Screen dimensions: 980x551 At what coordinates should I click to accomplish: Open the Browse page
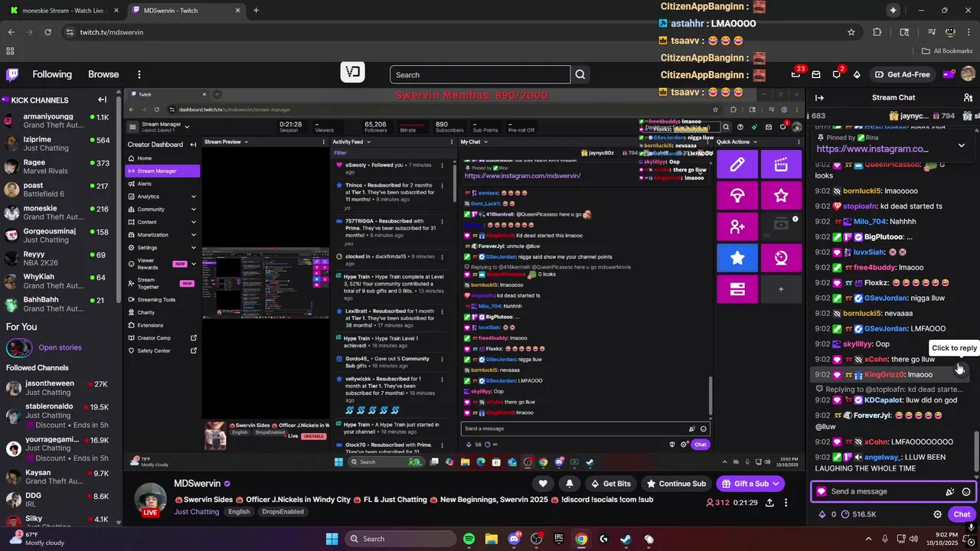click(103, 74)
